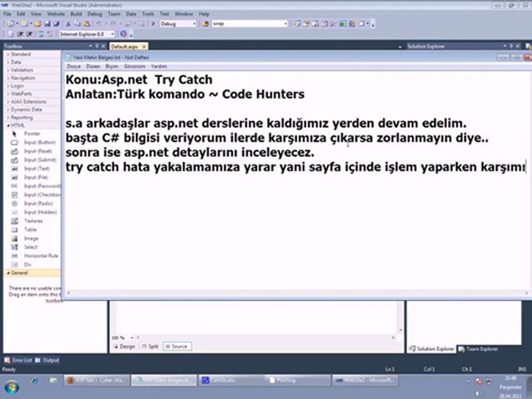Click the Save icon in Visual Studio toolbar
Screen dimensions: 532x399
click(x=47, y=24)
